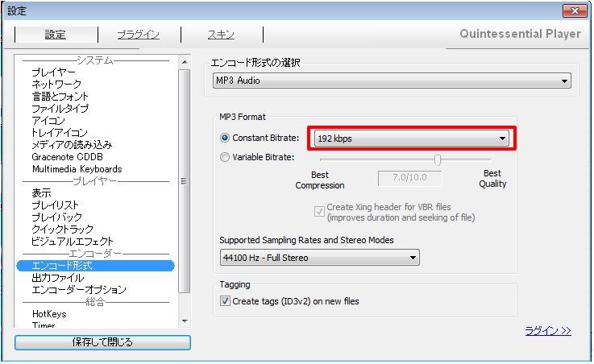Select 出力ファイル in the settings list

(x=58, y=278)
